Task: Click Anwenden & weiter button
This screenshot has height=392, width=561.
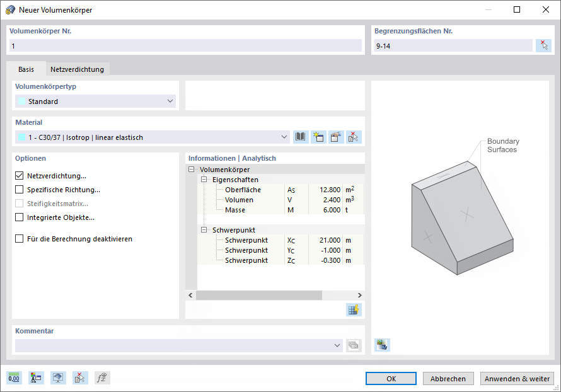Action: coord(517,378)
